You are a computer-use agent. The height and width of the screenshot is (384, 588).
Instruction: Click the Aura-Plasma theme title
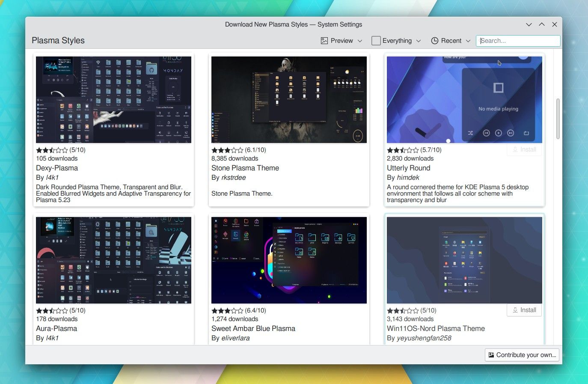56,328
